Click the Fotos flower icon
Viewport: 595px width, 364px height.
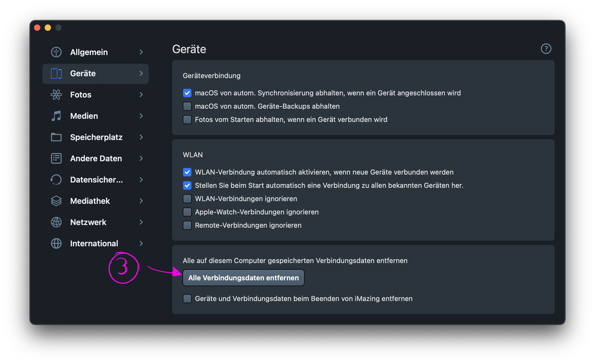click(56, 95)
